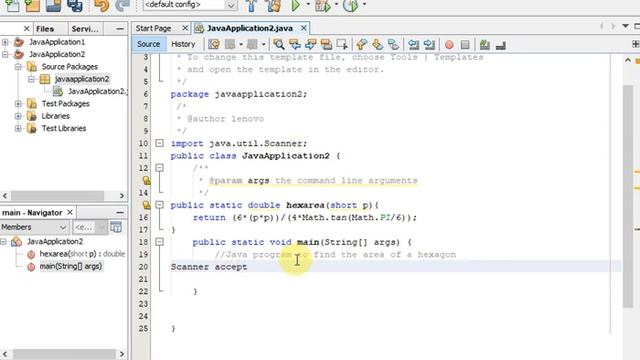Close the Navigator panel
This screenshot has height=360, width=640.
70,212
